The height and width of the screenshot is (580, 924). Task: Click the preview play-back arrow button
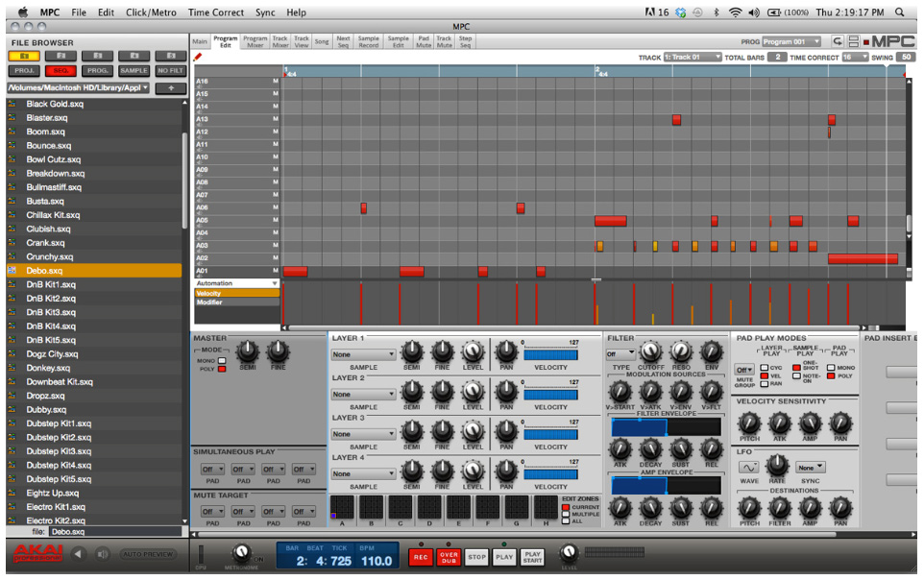[79, 554]
